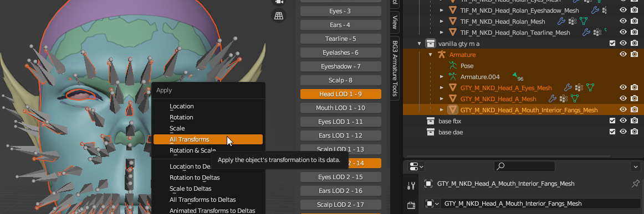Click the Eyes - 3 button
Viewport: 644px width, 214px height.
coord(340,11)
